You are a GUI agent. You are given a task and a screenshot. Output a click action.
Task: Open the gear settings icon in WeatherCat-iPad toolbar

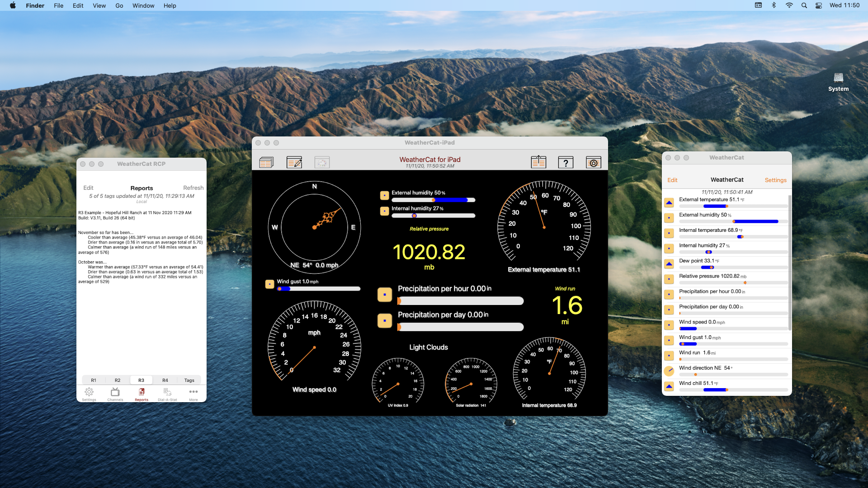pos(594,162)
